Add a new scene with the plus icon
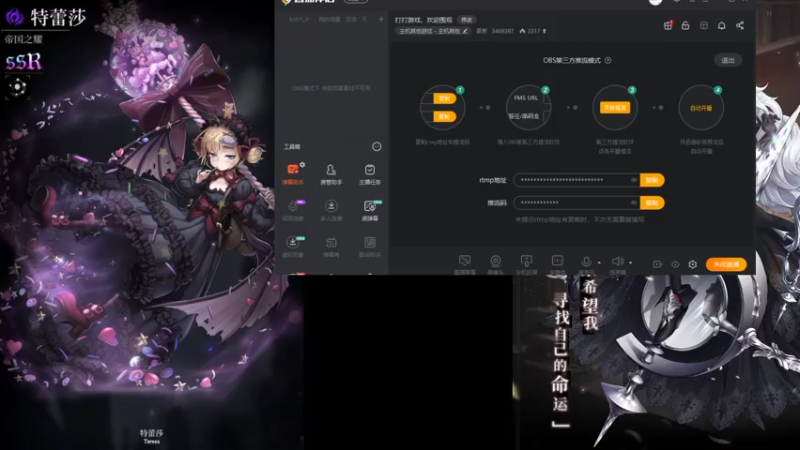 click(381, 19)
